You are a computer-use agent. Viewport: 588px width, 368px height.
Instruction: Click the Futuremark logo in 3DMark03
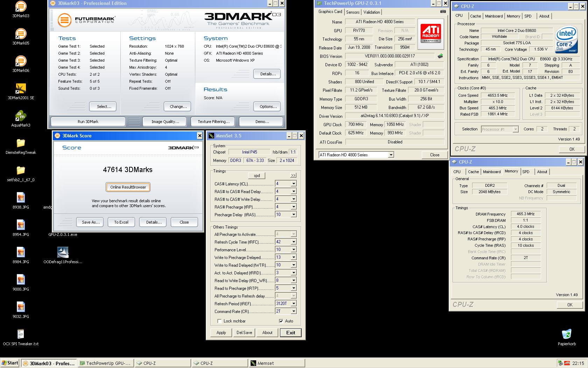click(x=86, y=20)
